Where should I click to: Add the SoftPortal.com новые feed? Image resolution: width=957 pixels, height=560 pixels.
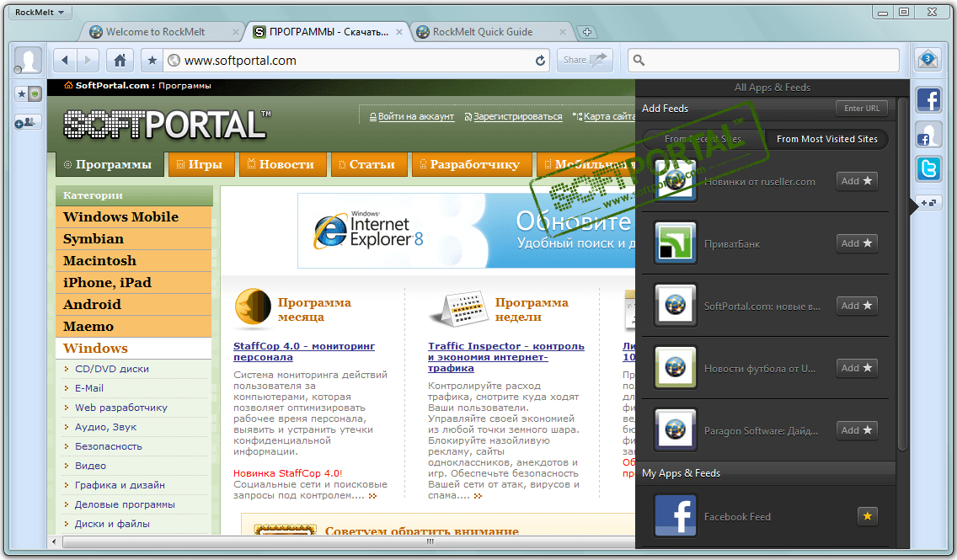point(857,306)
